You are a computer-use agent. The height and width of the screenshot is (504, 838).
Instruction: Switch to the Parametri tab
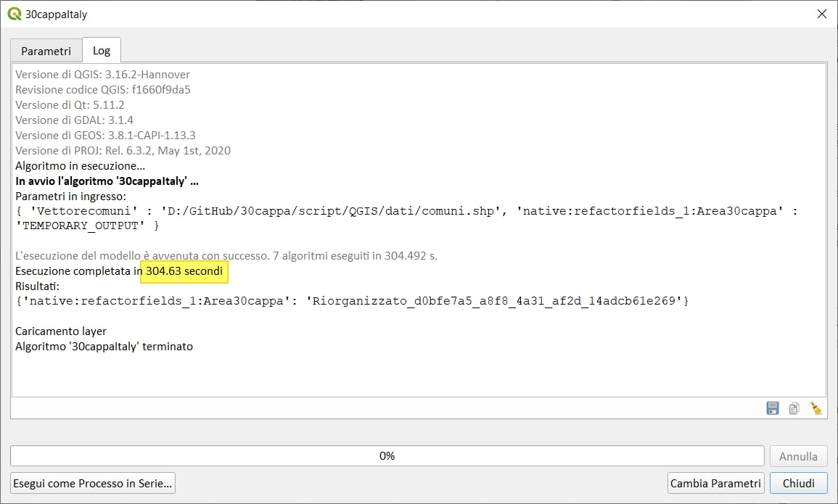click(x=46, y=51)
